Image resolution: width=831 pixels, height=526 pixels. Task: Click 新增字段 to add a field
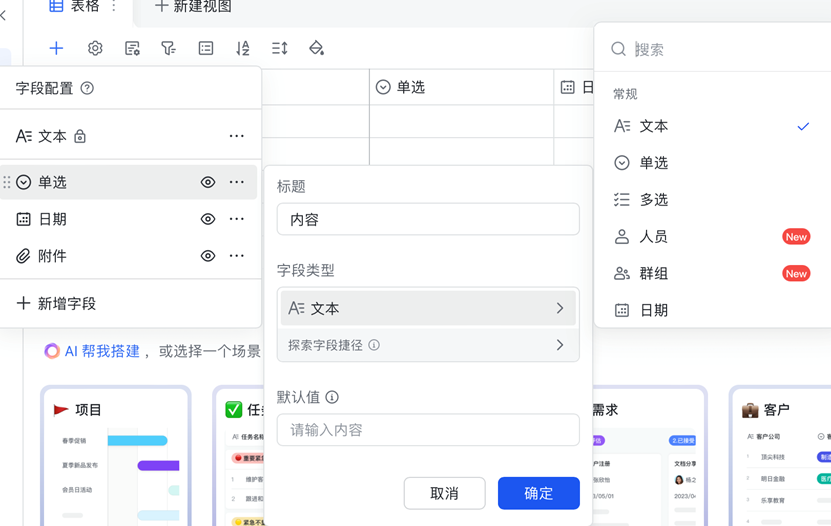56,304
